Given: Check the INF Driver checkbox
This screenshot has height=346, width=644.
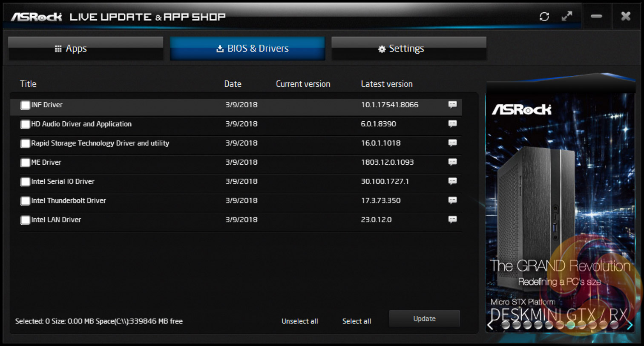Looking at the screenshot, I should (25, 105).
